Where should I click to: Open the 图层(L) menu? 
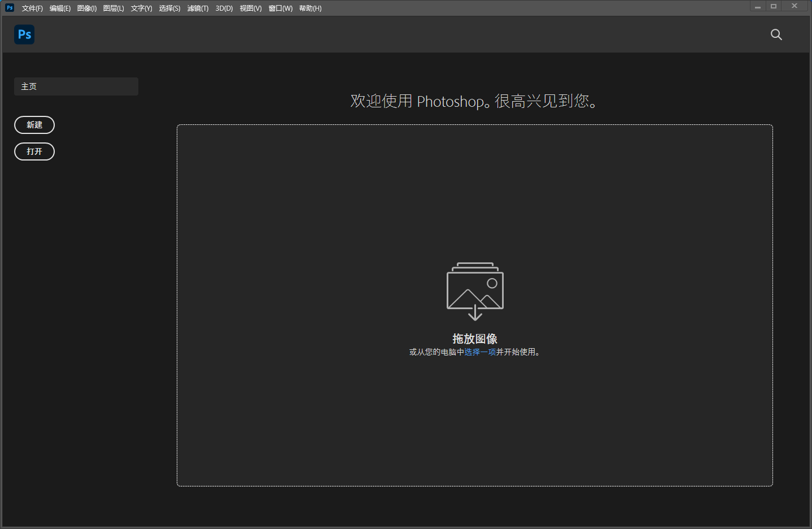(x=113, y=8)
